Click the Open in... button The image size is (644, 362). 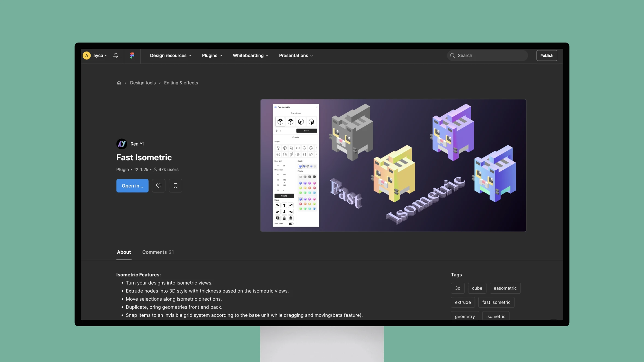(x=132, y=186)
